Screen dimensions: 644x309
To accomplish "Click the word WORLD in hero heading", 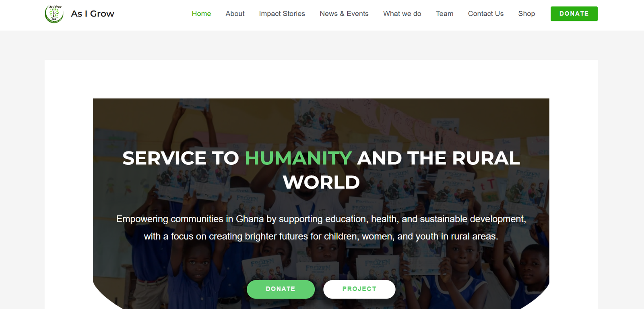I will click(321, 182).
